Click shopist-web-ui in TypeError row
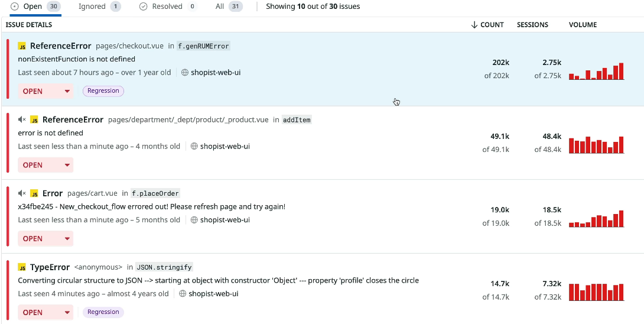 (213, 294)
